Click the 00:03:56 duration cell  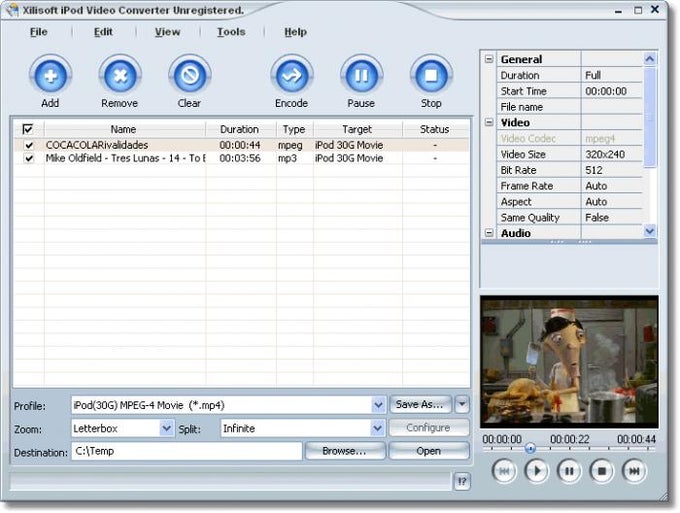point(240,158)
